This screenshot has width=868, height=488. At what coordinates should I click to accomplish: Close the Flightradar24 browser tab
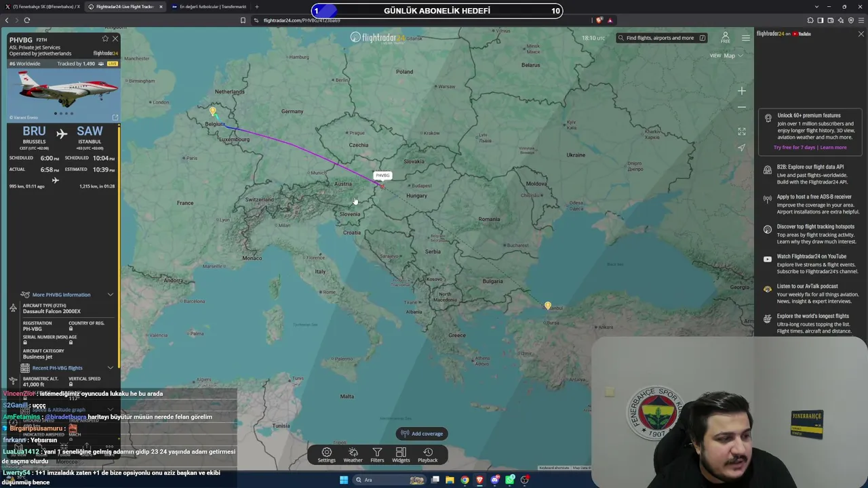click(161, 7)
